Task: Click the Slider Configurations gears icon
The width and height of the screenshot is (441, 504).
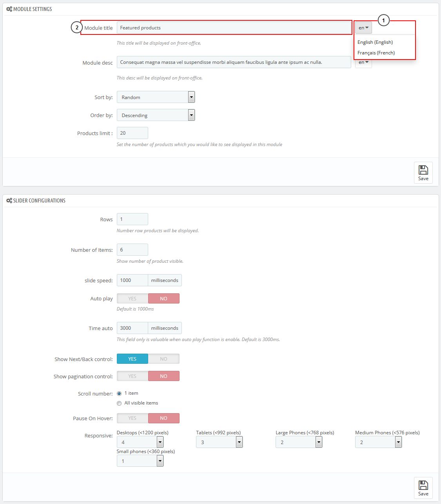Action: coord(9,201)
